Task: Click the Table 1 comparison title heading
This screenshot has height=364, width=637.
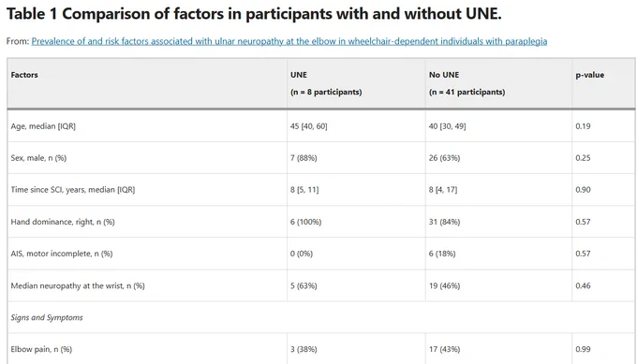Action: [254, 14]
